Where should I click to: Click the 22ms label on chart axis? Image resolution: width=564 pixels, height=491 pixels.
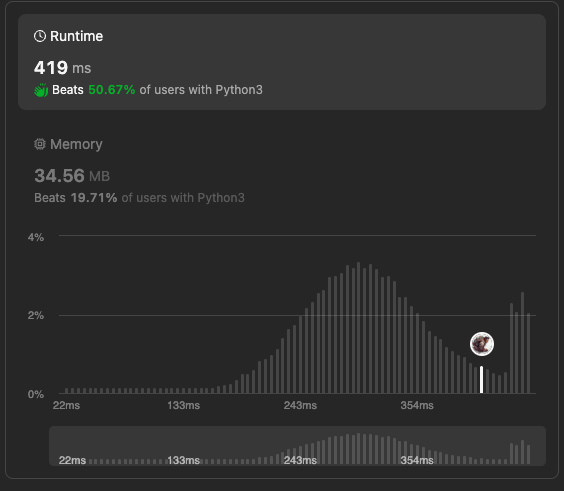click(66, 405)
